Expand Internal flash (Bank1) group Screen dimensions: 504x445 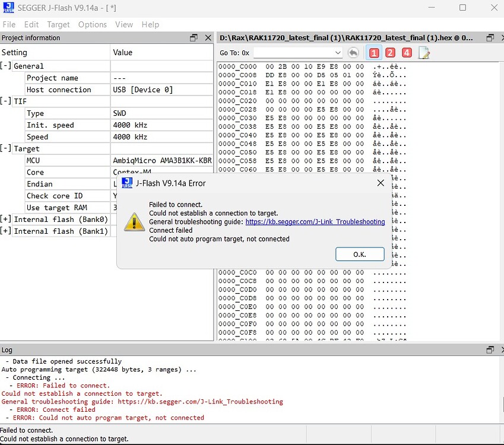pos(5,231)
